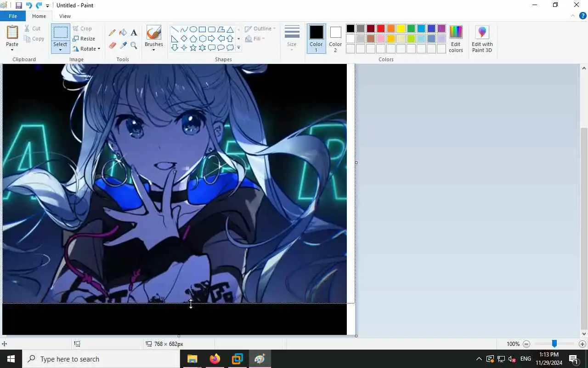Select the Eraser tool
588x368 pixels.
tap(112, 46)
